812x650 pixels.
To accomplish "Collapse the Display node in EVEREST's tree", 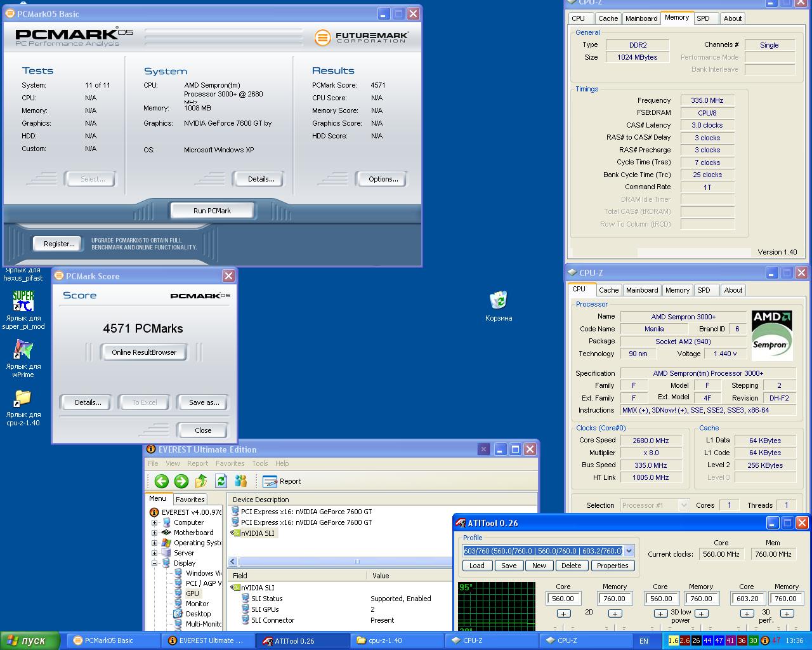I will (x=154, y=564).
